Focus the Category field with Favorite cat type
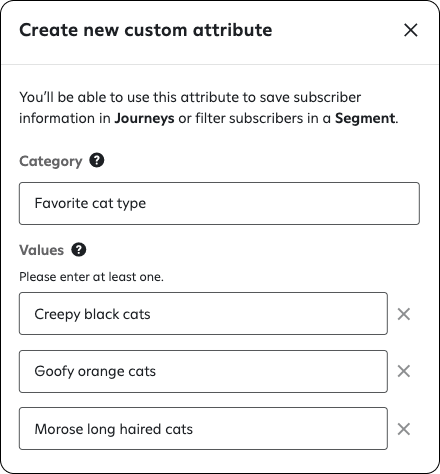 (x=219, y=203)
